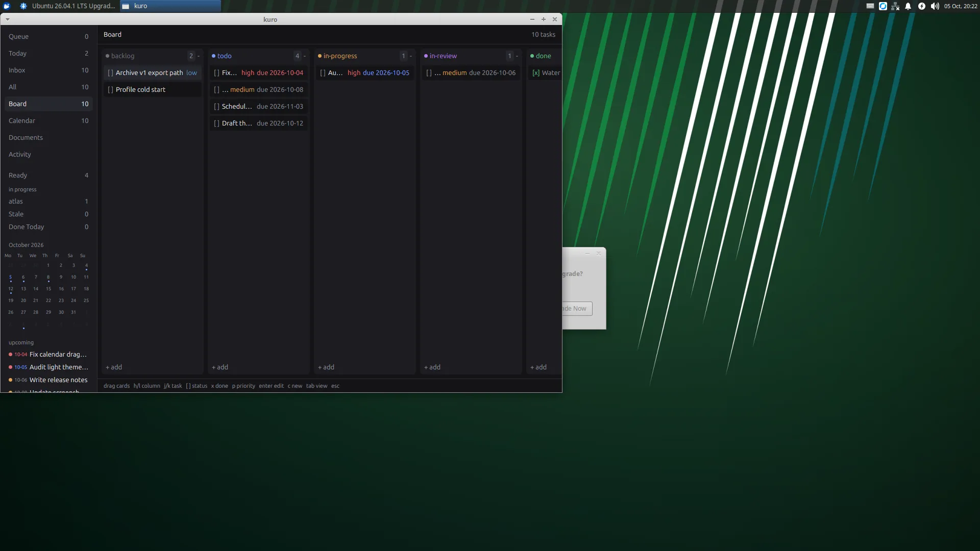Collapse the backlog column with minus
Image resolution: width=980 pixels, height=551 pixels.
(199, 56)
